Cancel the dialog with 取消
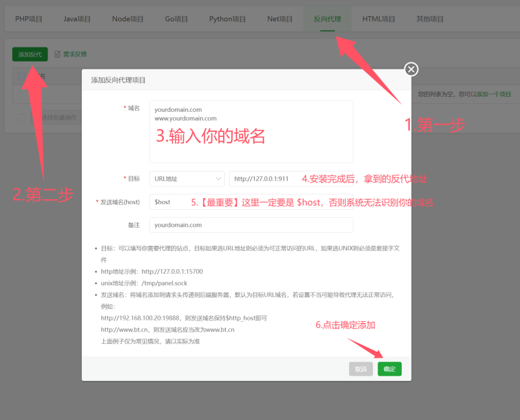Image resolution: width=520 pixels, height=420 pixels. tap(361, 369)
